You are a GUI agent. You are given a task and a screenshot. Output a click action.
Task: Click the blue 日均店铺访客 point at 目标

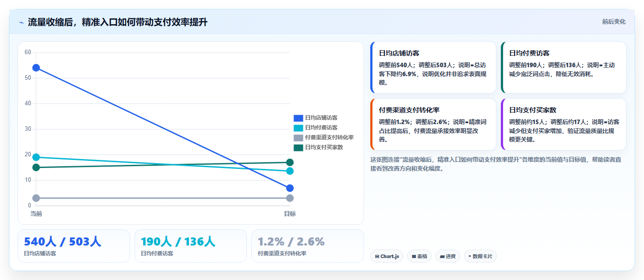[x=290, y=188]
